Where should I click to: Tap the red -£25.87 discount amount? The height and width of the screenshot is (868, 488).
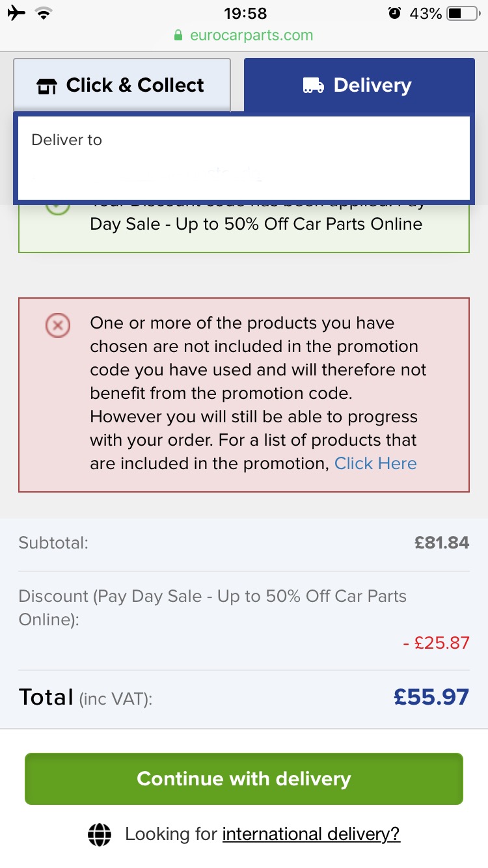[436, 643]
